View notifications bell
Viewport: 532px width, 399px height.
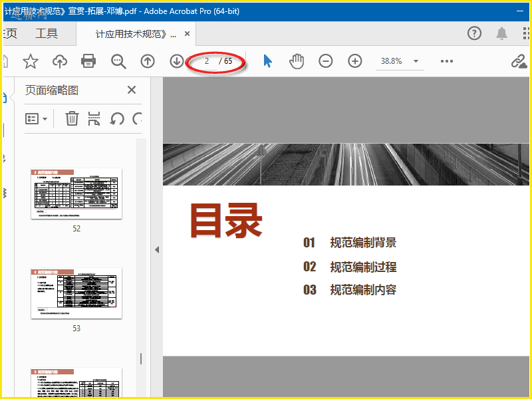pyautogui.click(x=501, y=33)
